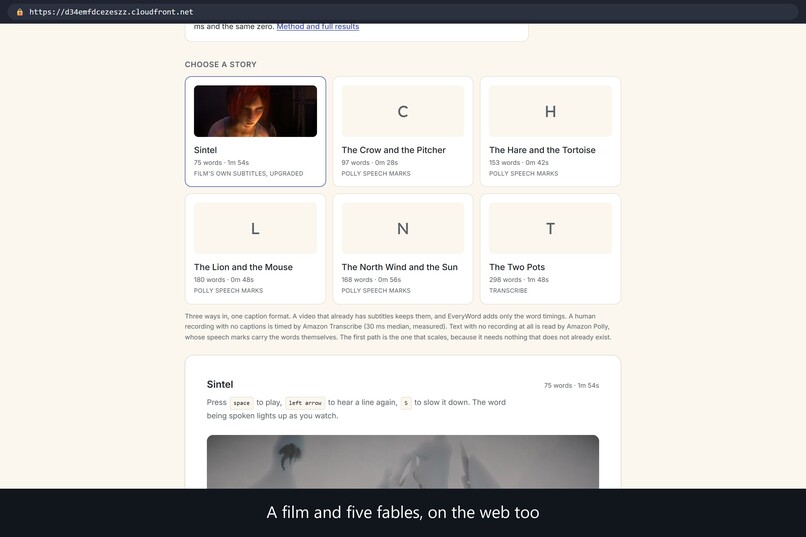Click the letter T story placeholder
This screenshot has height=537, width=806.
click(550, 228)
